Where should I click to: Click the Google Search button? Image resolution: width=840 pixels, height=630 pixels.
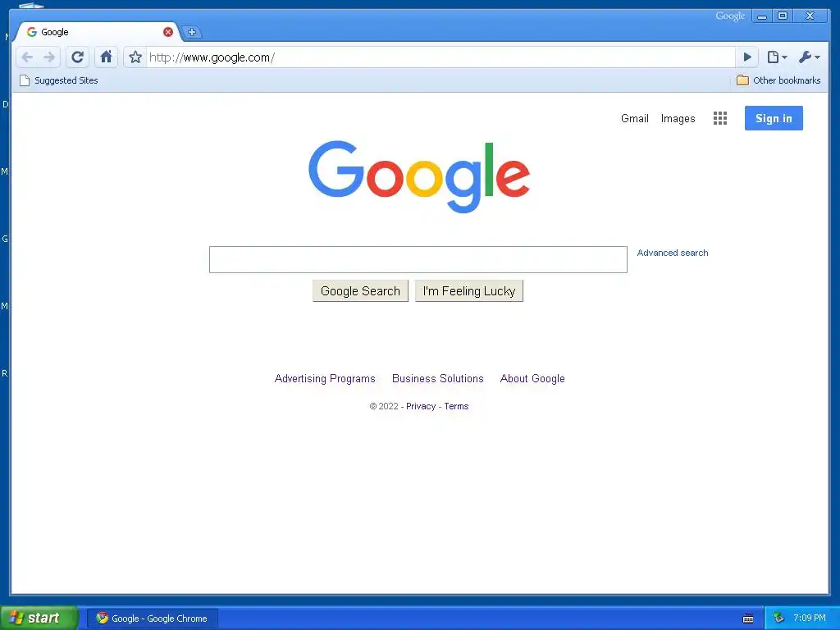pos(360,291)
